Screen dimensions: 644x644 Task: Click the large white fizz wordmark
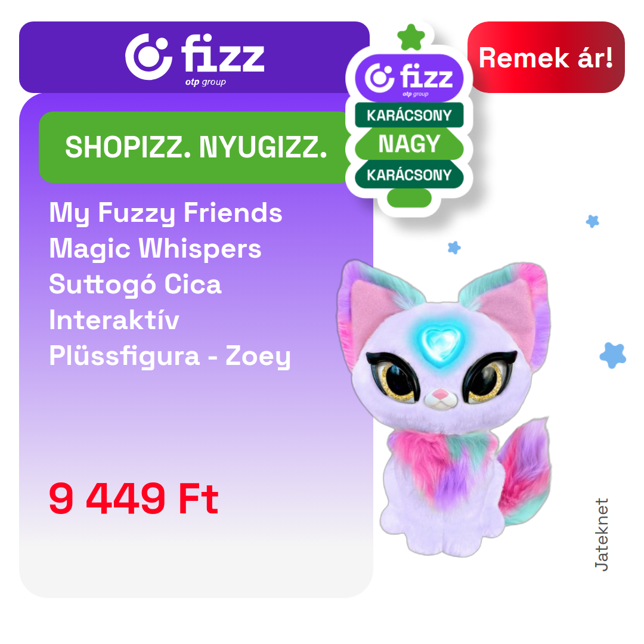point(222,54)
